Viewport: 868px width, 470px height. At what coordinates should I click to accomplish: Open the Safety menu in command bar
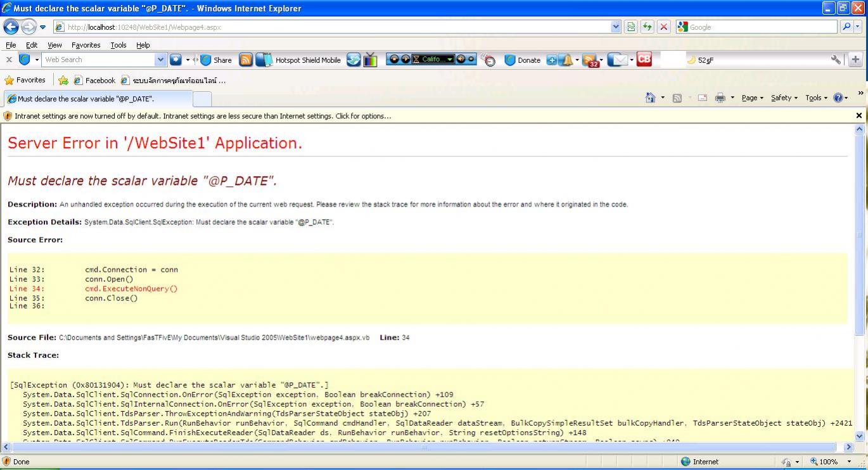tap(784, 98)
